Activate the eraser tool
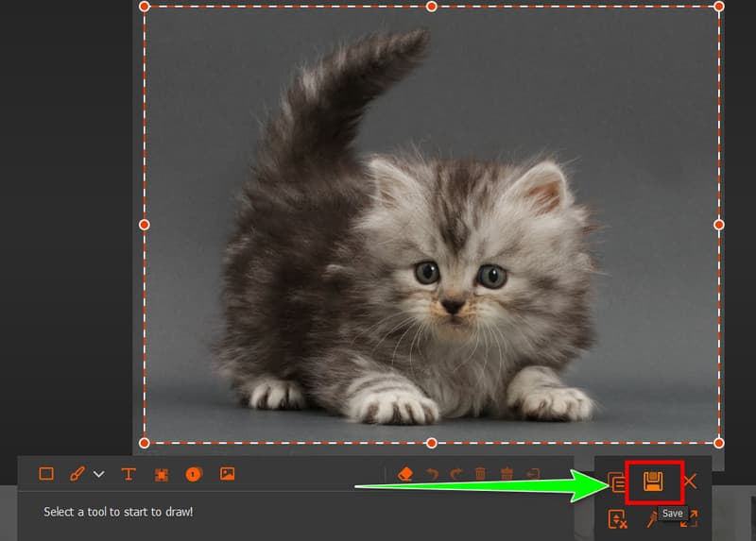The width and height of the screenshot is (756, 541). pos(405,474)
